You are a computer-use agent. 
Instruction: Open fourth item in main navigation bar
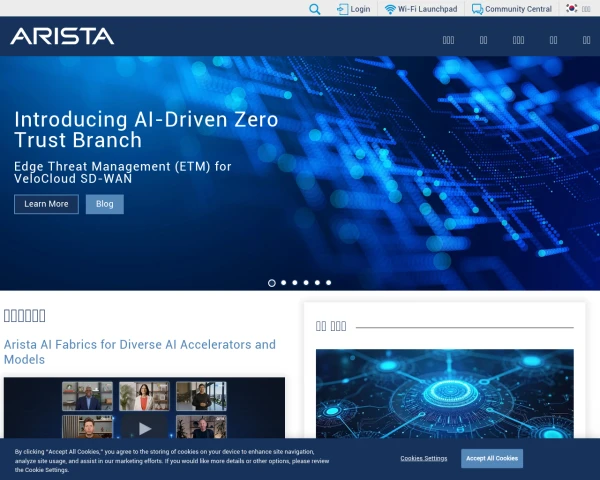click(x=553, y=40)
